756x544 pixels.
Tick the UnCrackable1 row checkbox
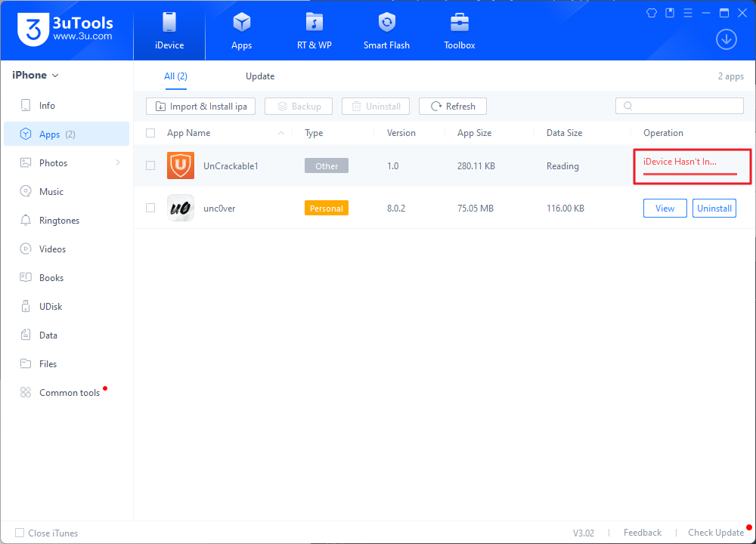(150, 165)
